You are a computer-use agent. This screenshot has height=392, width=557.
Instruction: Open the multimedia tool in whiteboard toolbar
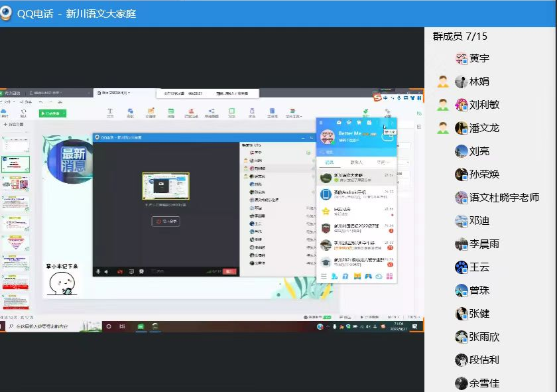pos(151,113)
